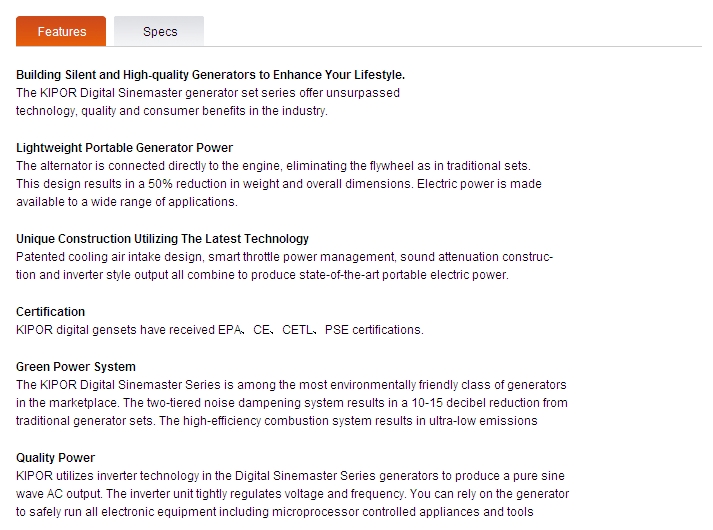Viewport: 713px width, 530px height.
Task: Click the sentence starting "The alternator is connected directly"
Action: click(x=273, y=166)
